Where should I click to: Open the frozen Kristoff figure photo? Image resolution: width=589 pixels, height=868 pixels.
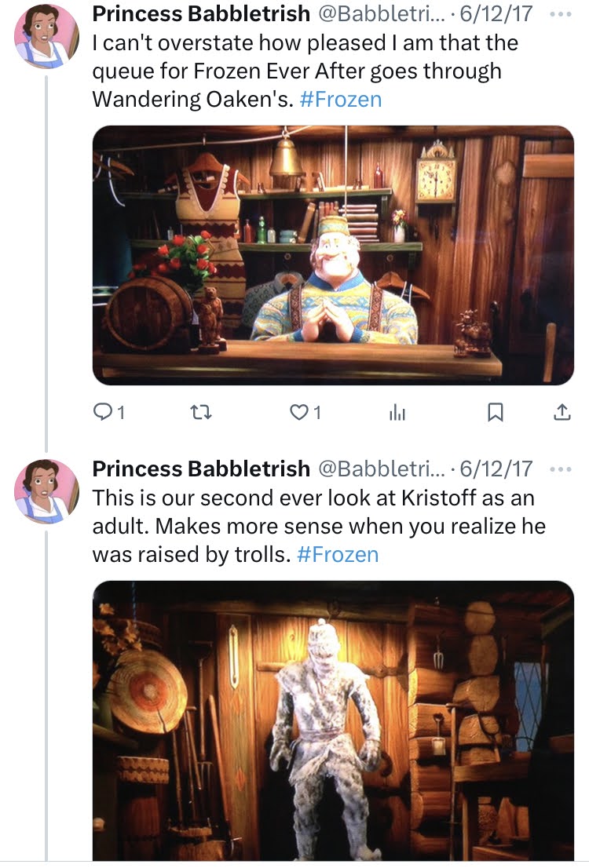(333, 720)
